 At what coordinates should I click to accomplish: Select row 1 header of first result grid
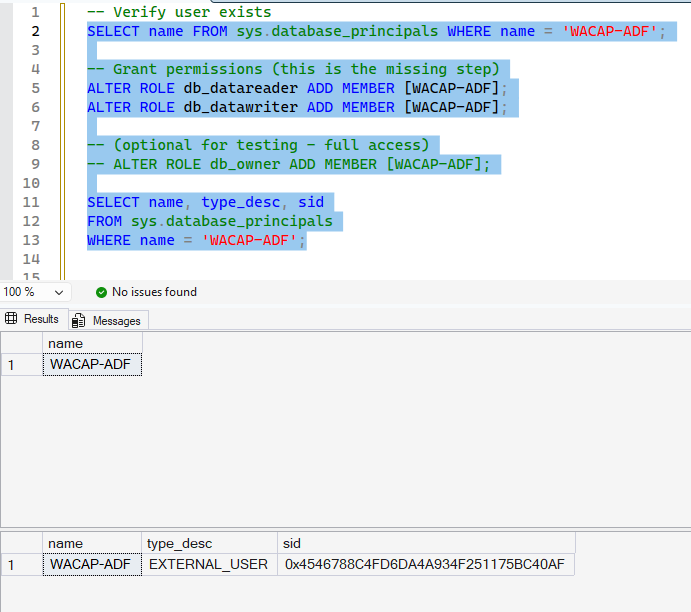tap(22, 365)
